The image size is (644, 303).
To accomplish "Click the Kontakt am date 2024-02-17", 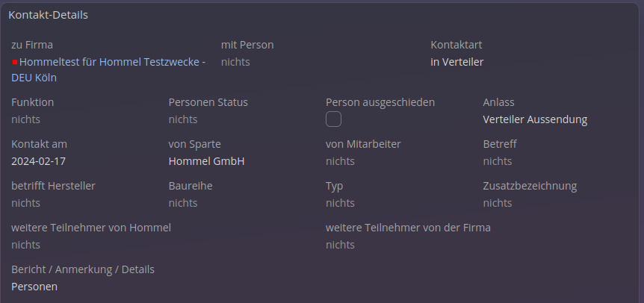I will (39, 161).
